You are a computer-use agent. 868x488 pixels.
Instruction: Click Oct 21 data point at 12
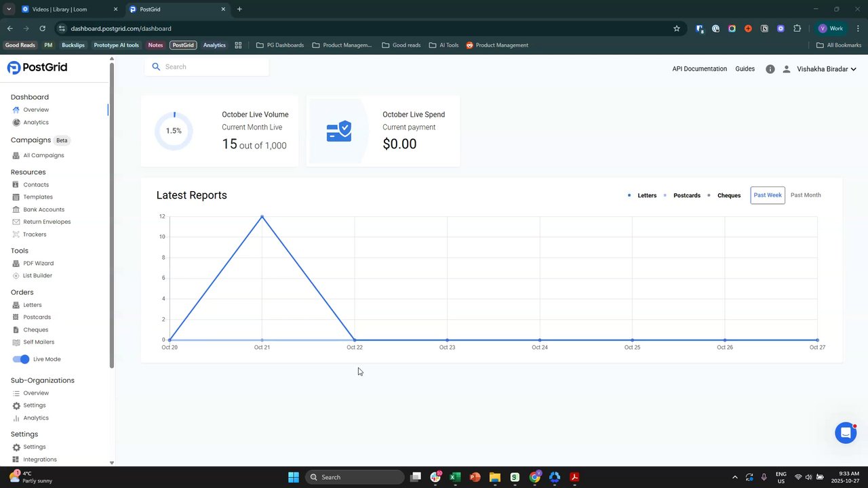262,216
